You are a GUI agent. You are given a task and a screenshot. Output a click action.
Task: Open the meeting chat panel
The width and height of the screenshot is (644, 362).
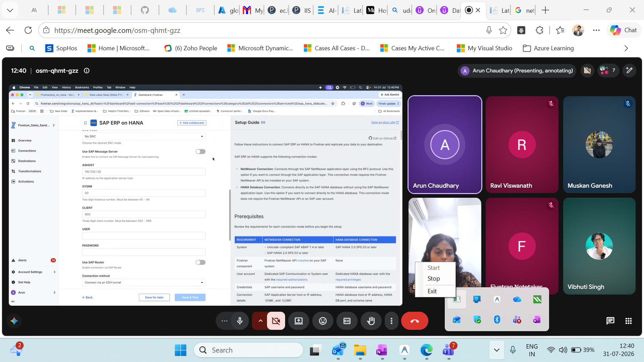click(x=610, y=321)
